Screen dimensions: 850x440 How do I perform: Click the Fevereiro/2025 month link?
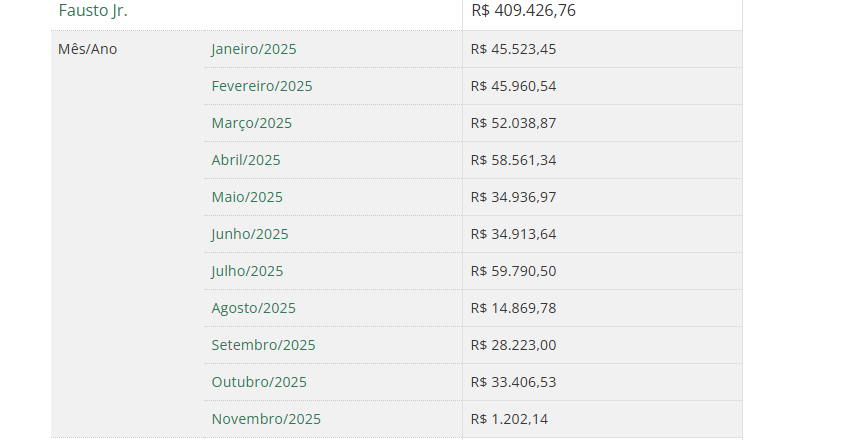[x=262, y=86]
